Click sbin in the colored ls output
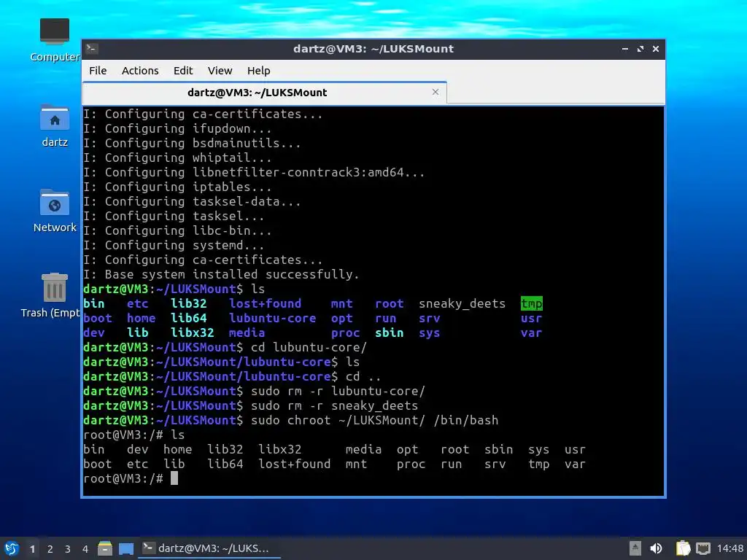Viewport: 747px width, 560px height. 390,332
